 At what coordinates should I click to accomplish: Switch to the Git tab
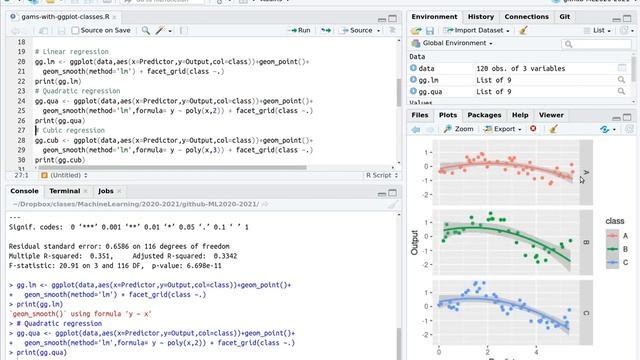[x=564, y=17]
